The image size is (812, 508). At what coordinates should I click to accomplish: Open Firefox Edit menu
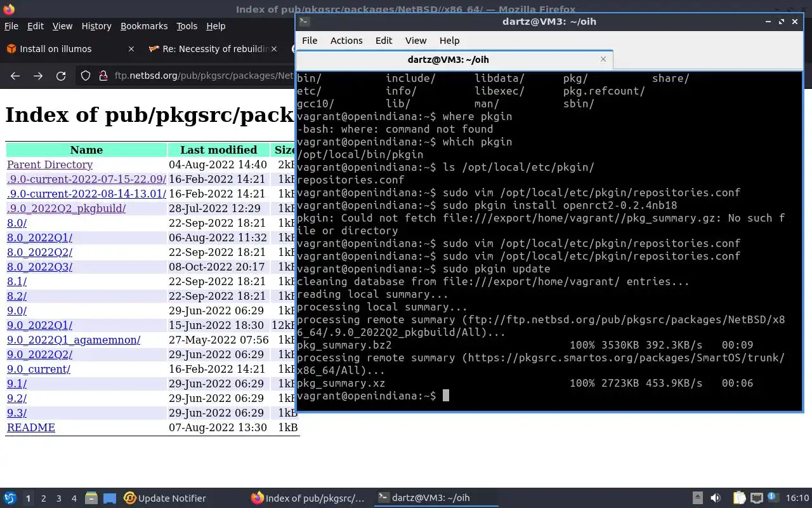[36, 26]
